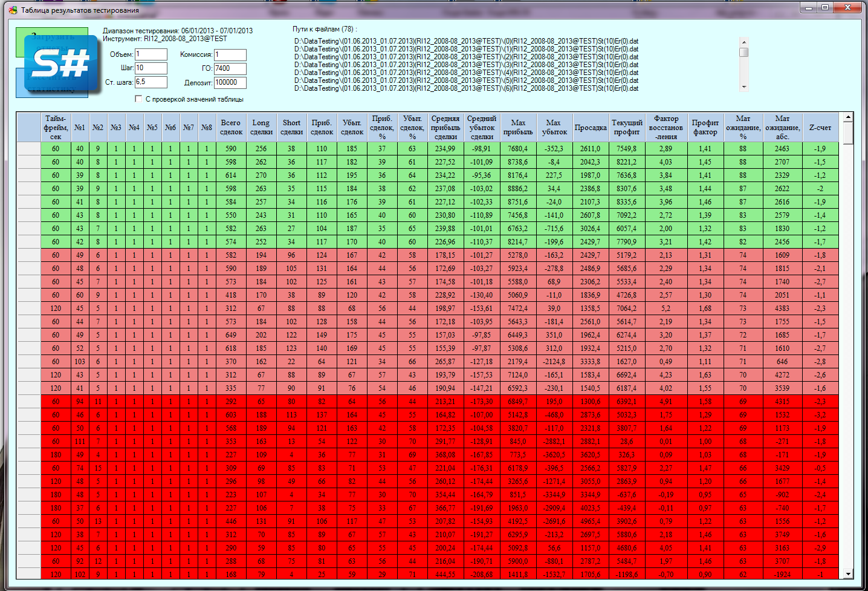This screenshot has width=868, height=591.
Task: Enable 'С проверкой значений таблицы' checkbox
Action: [138, 99]
